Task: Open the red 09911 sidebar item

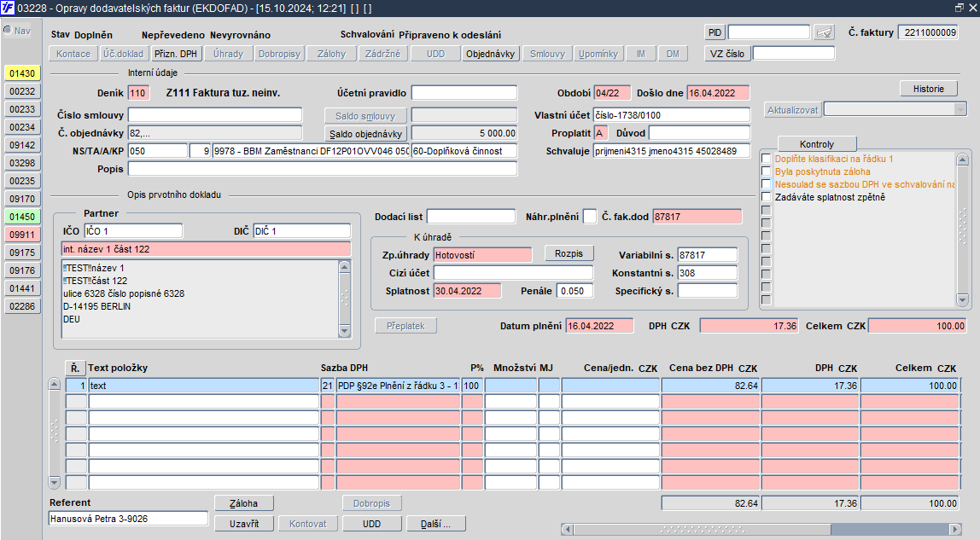Action: coord(22,235)
